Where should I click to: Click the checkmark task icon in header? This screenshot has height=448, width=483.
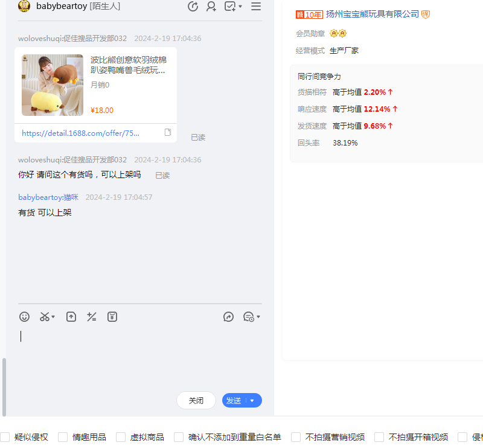point(230,6)
